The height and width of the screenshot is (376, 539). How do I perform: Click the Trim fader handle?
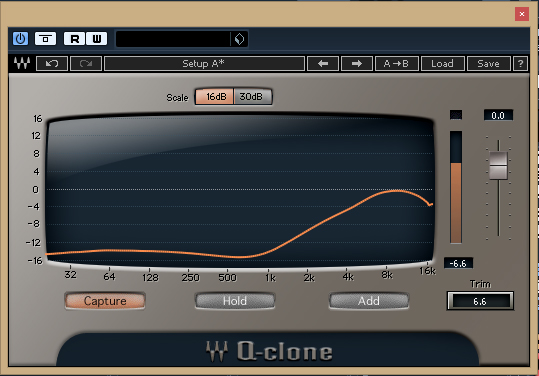(498, 165)
